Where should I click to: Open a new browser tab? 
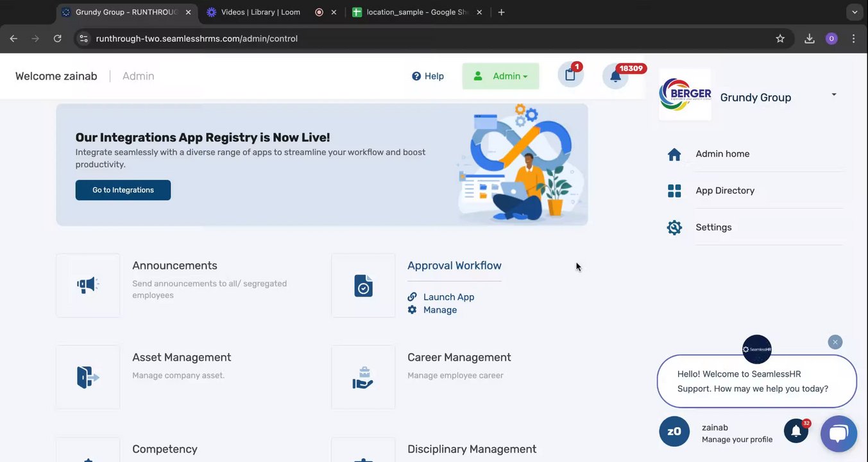pyautogui.click(x=501, y=12)
